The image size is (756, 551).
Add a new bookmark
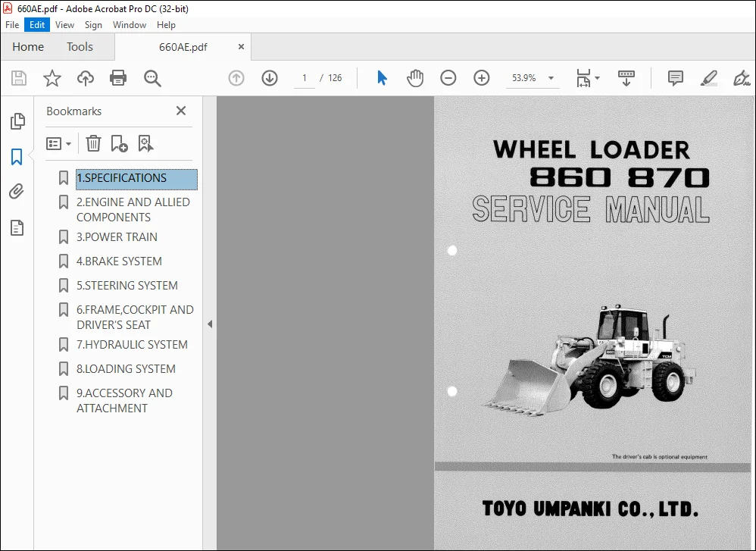119,144
